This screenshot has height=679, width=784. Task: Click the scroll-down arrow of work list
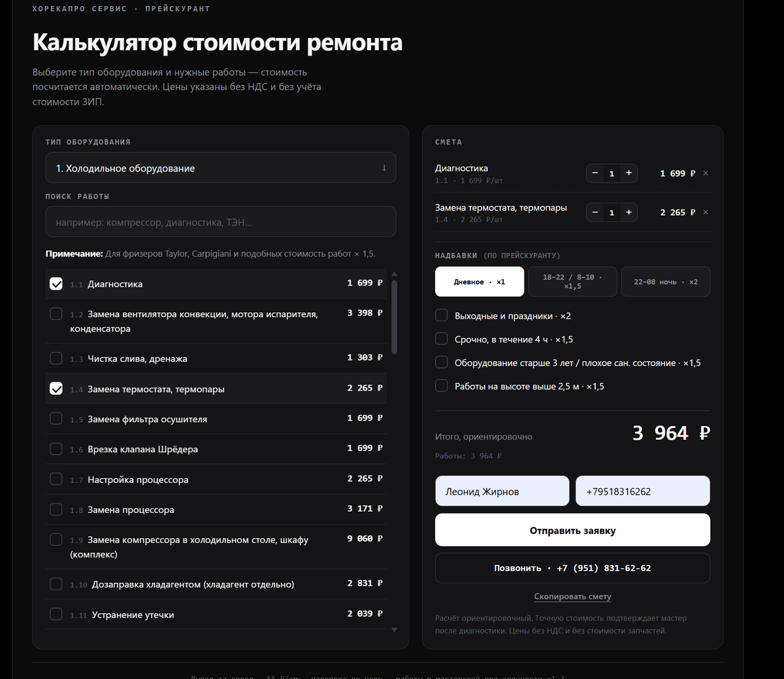(394, 630)
